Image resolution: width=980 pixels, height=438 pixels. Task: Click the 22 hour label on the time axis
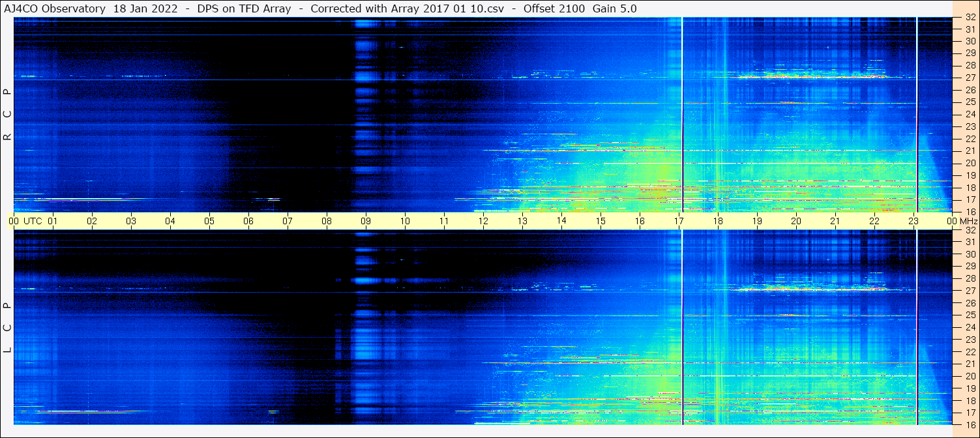[x=874, y=221]
